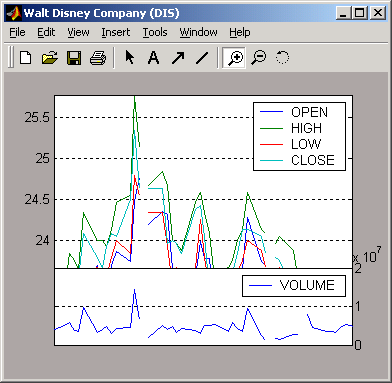Viewport: 392px width, 383px height.
Task: Open the Help menu
Action: (240, 32)
